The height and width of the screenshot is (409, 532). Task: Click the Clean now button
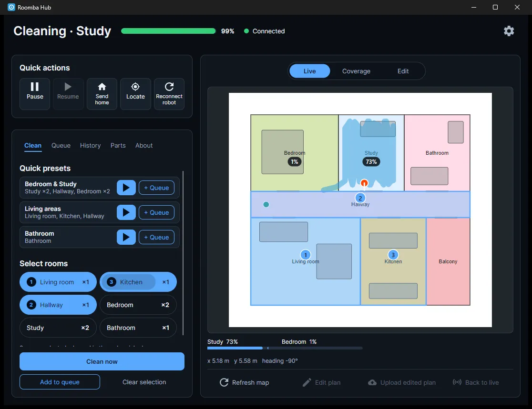(102, 361)
